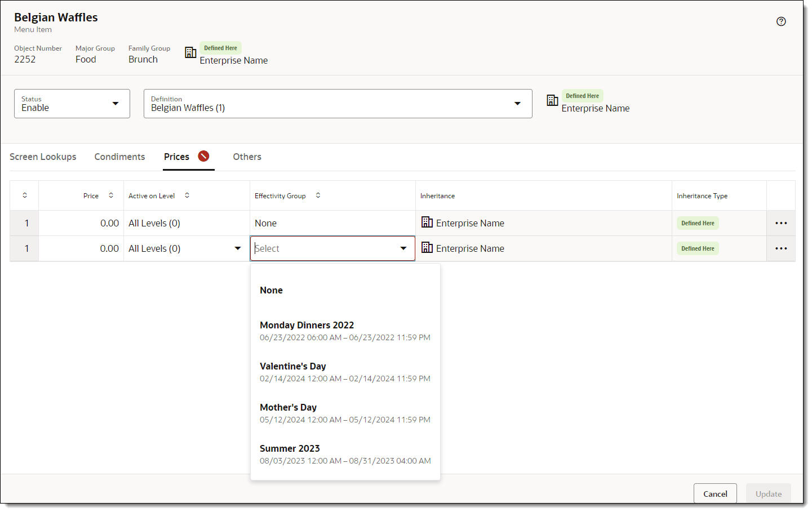Sort the Effectivity Group column
Image resolution: width=812 pixels, height=512 pixels.
coord(318,195)
